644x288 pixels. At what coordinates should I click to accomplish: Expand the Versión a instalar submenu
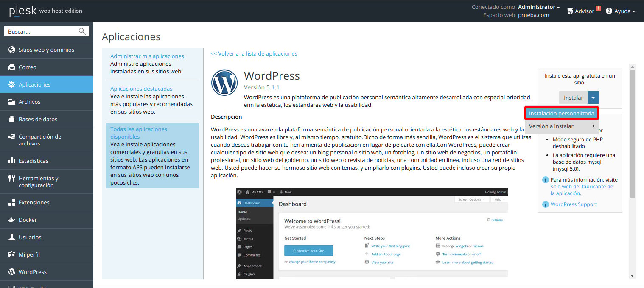click(x=561, y=126)
